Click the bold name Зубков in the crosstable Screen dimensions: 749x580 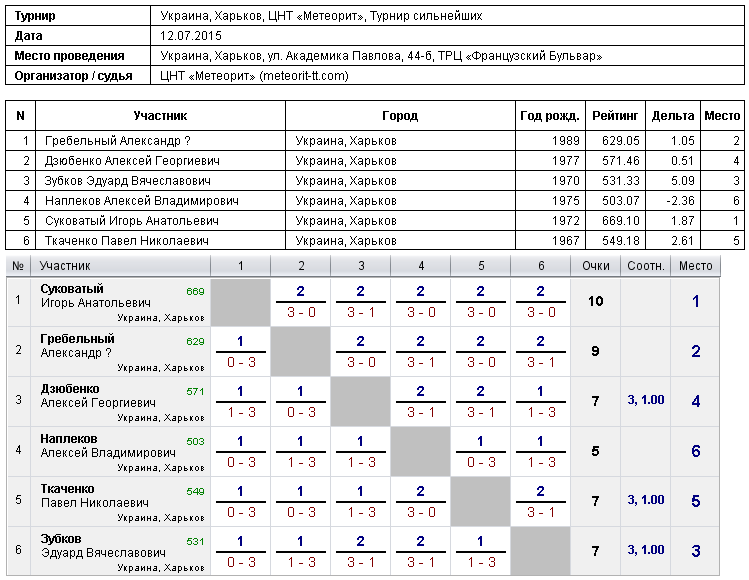[61, 539]
